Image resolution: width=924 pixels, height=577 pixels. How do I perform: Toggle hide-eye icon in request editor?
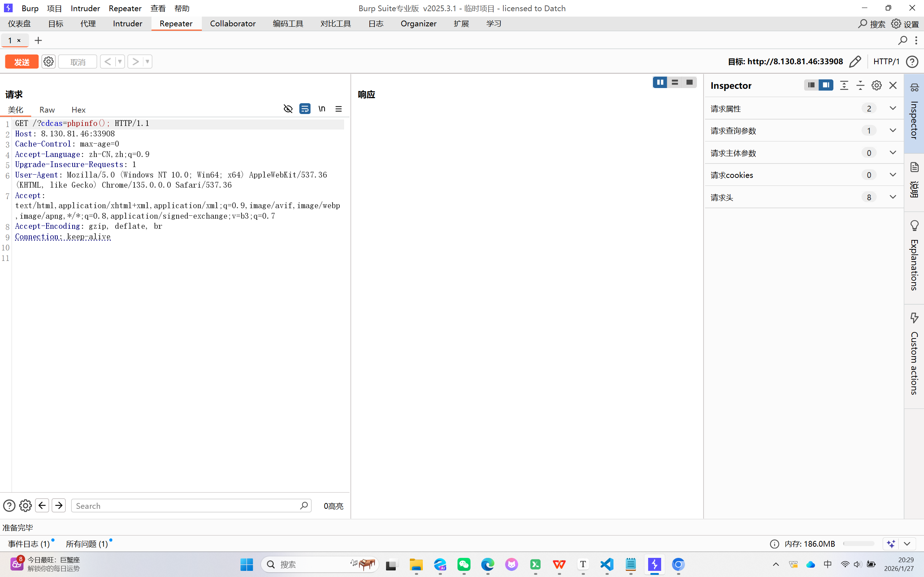click(288, 109)
